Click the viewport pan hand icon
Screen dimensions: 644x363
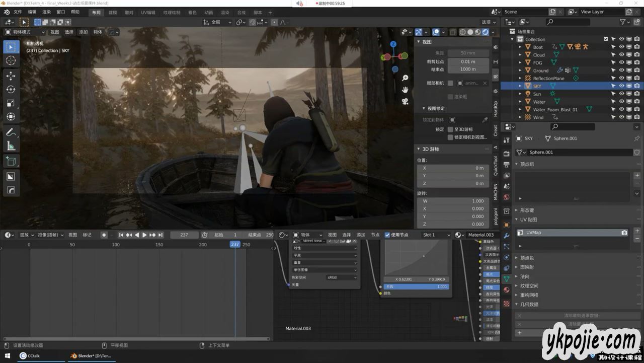405,90
